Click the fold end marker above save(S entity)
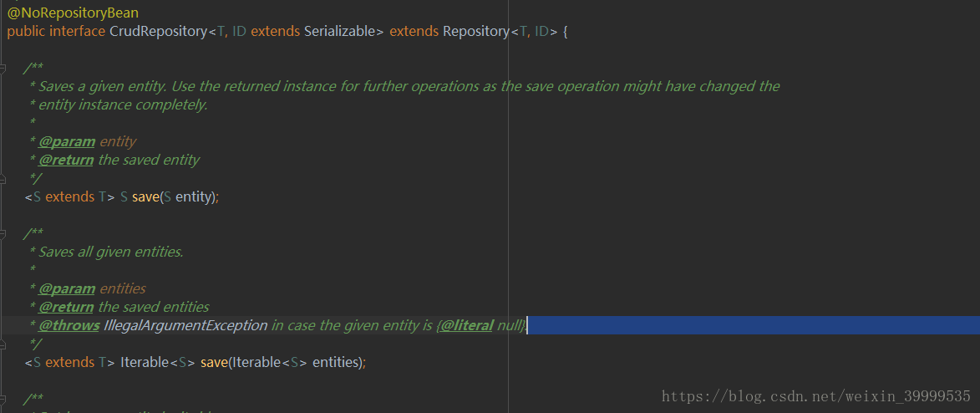980x413 pixels. pos(3,178)
